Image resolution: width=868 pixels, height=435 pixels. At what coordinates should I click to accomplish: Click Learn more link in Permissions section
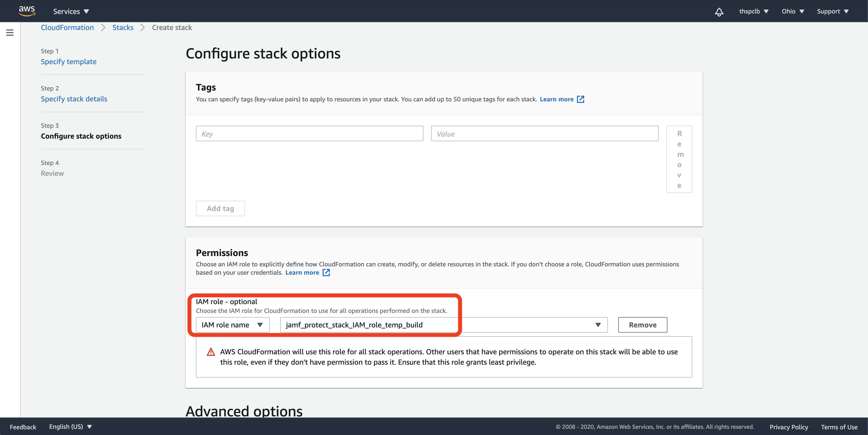tap(302, 273)
